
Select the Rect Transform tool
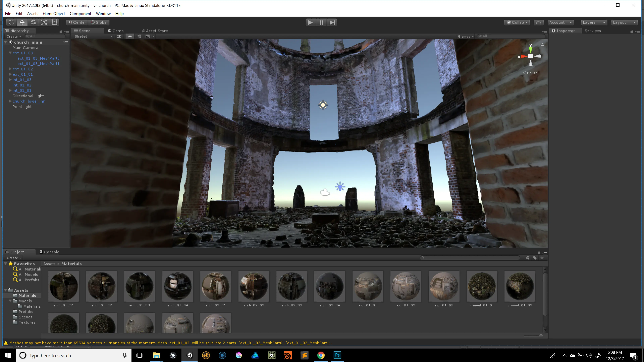55,22
